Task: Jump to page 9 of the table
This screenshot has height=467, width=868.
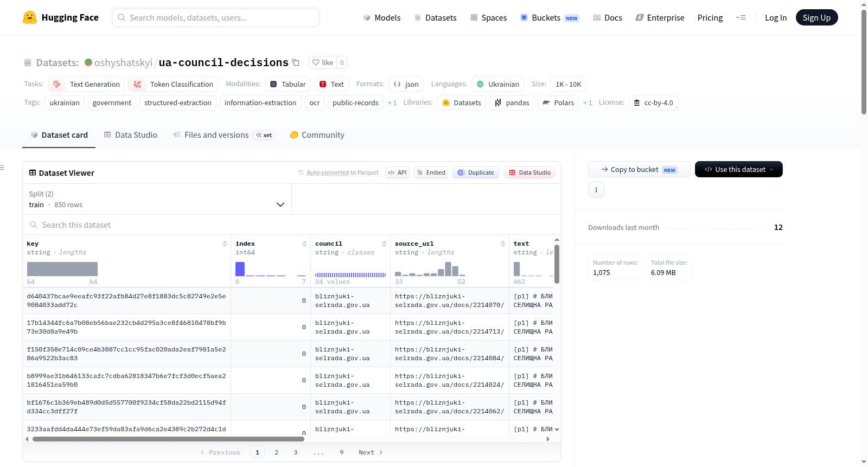Action: point(342,452)
